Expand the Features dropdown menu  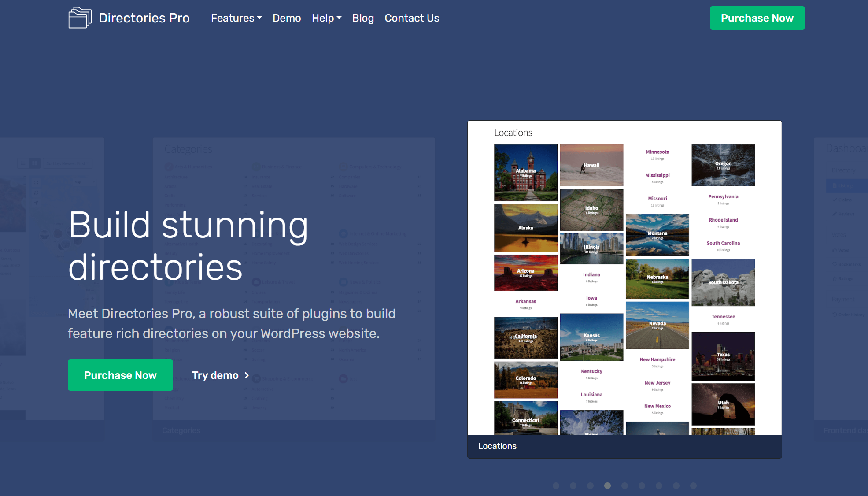(236, 18)
